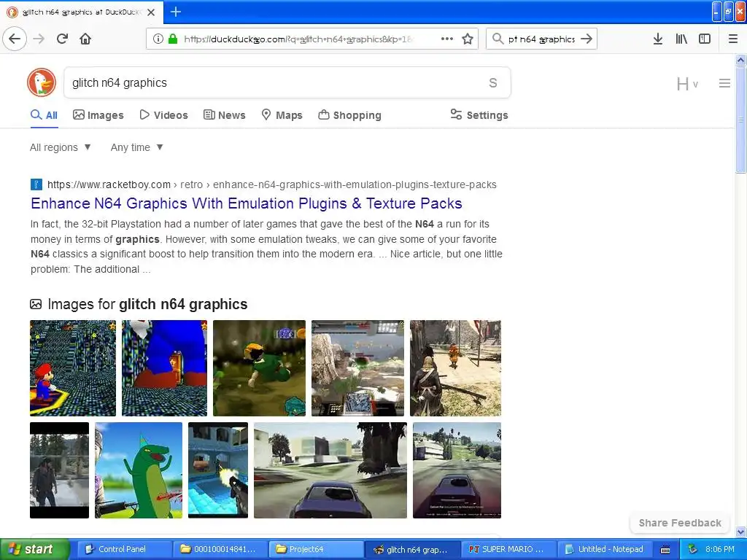This screenshot has width=747, height=560.
Task: Click the Share Feedback button
Action: [680, 523]
